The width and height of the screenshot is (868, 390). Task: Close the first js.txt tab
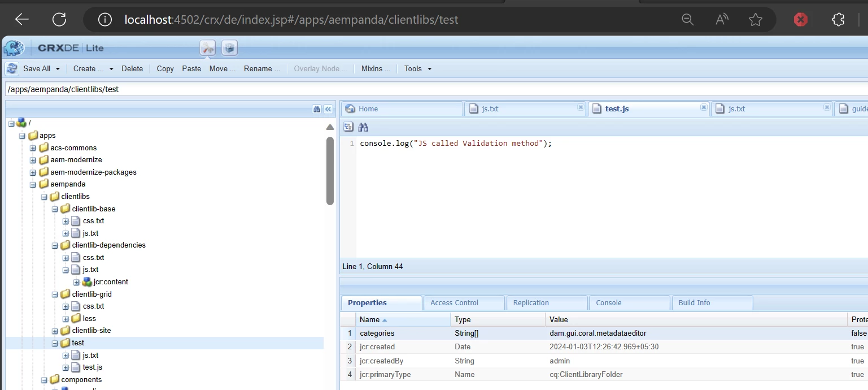click(x=581, y=107)
